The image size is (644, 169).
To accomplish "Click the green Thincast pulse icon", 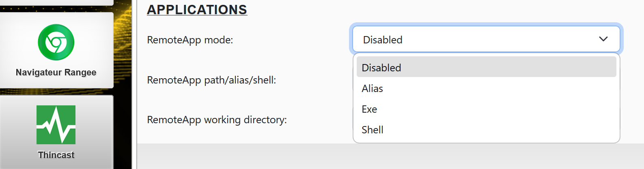I will click(x=56, y=125).
